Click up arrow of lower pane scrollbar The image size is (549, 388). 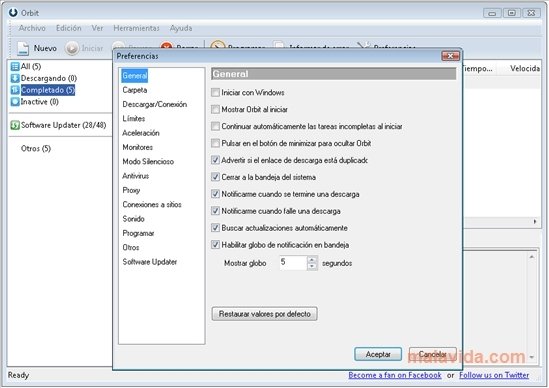(531, 257)
